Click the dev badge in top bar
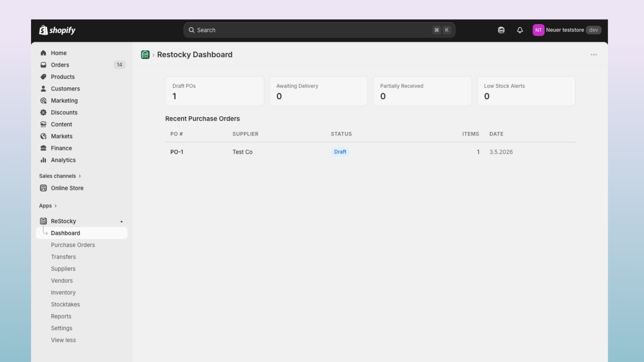 tap(594, 30)
